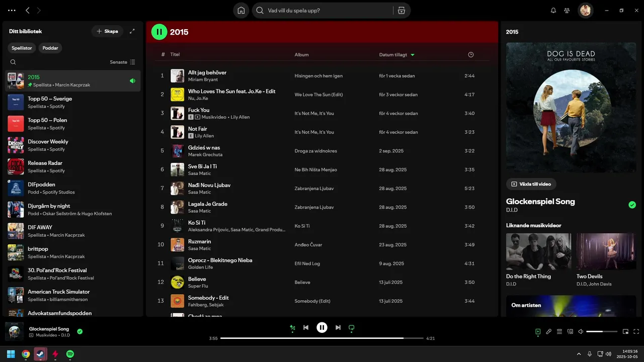644x362 pixels.
Task: Open the Djurgårn by night podcast
Action: 73,209
